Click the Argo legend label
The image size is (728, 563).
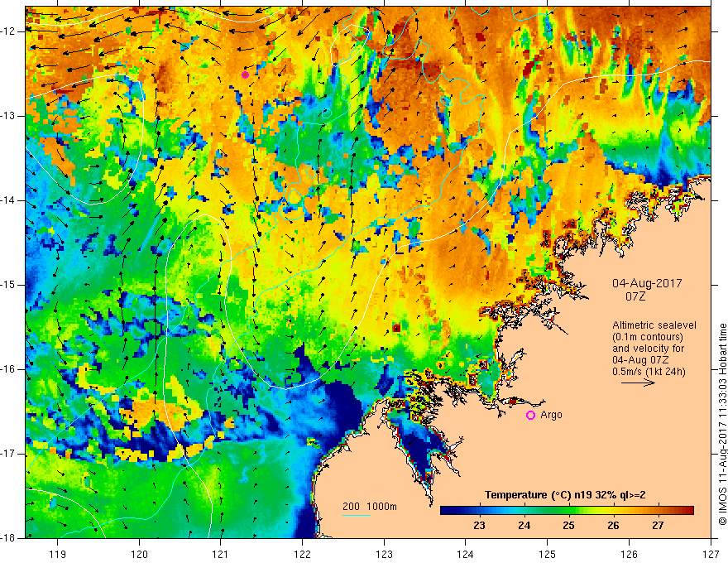point(551,415)
